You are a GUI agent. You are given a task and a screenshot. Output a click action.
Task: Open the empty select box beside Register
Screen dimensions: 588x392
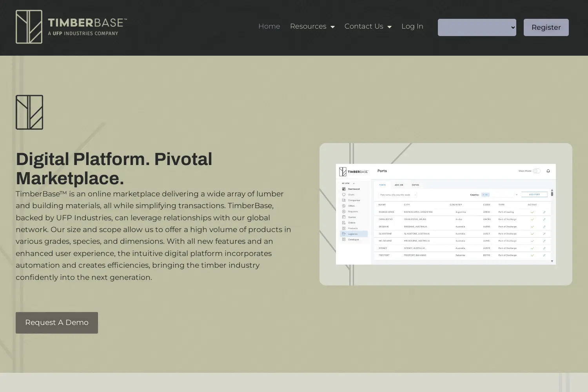click(x=477, y=27)
